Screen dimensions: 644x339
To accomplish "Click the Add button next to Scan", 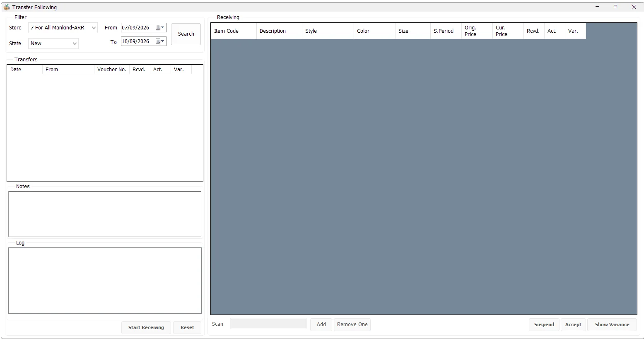I will [x=321, y=324].
